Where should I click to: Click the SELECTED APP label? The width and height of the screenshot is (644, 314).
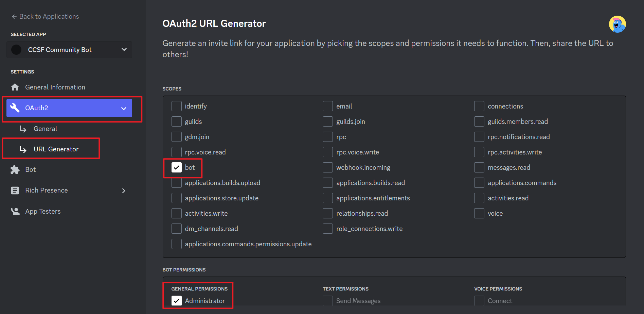tap(28, 34)
